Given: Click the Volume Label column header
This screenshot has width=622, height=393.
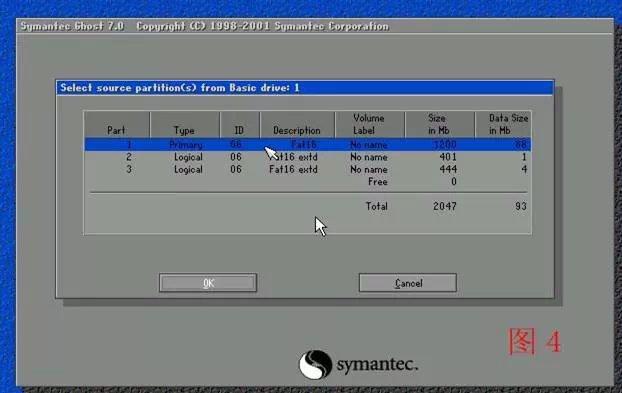Looking at the screenshot, I should 369,125.
